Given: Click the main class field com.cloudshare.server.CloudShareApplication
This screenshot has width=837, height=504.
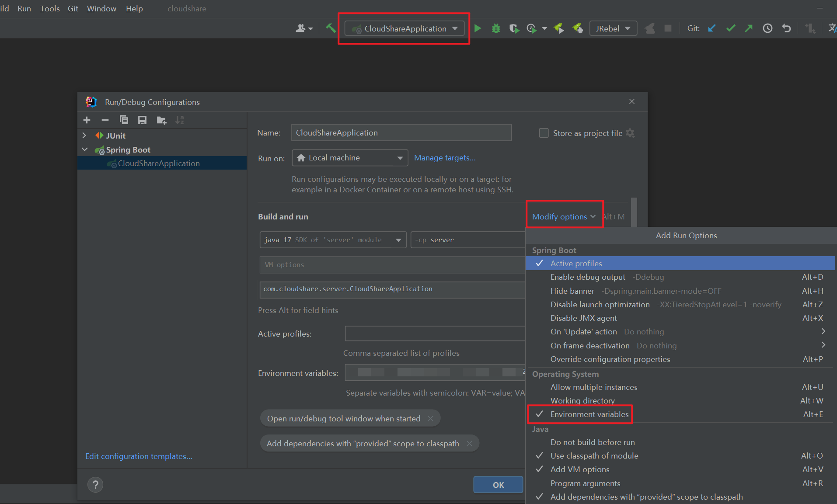Looking at the screenshot, I should (x=392, y=289).
